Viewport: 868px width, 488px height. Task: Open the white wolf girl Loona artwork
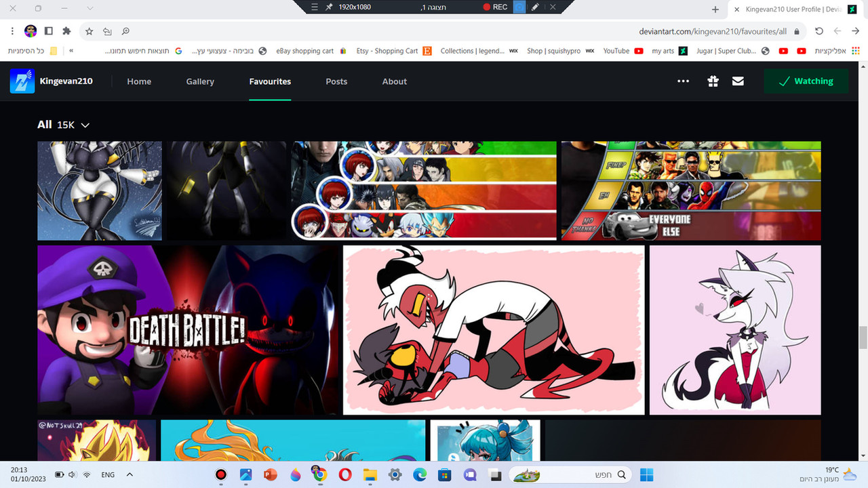[735, 330]
